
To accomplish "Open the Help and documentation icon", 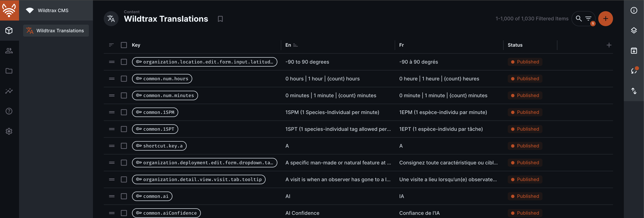I will [x=9, y=111].
